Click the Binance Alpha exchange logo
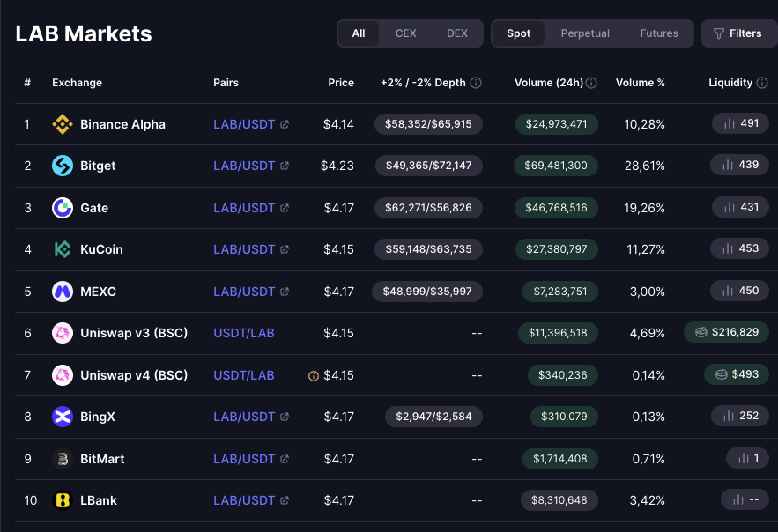778x532 pixels. pyautogui.click(x=63, y=124)
